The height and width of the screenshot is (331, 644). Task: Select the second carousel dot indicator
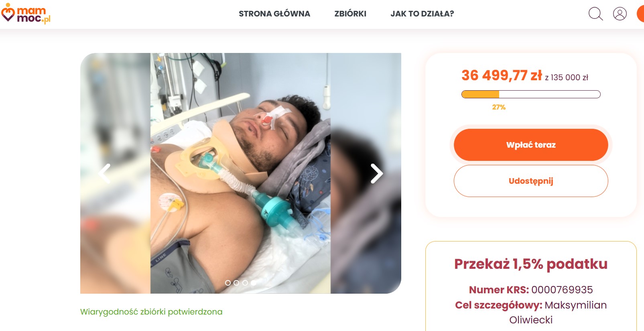click(x=236, y=283)
